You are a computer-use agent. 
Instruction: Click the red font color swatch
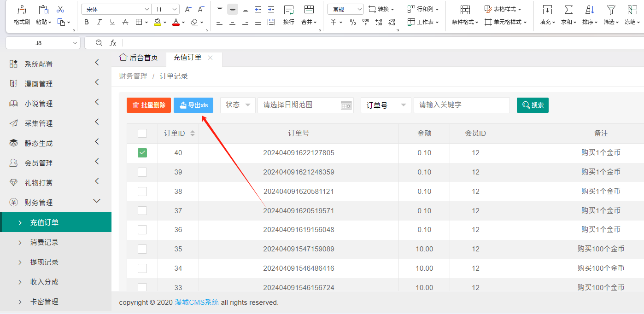click(x=176, y=22)
